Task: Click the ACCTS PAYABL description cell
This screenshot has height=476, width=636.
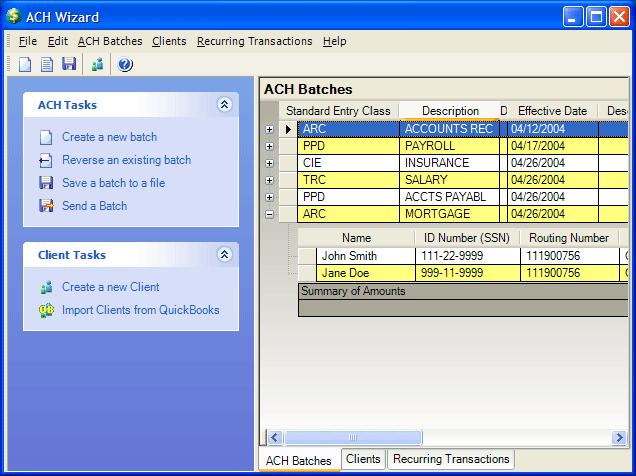Action: tap(449, 197)
